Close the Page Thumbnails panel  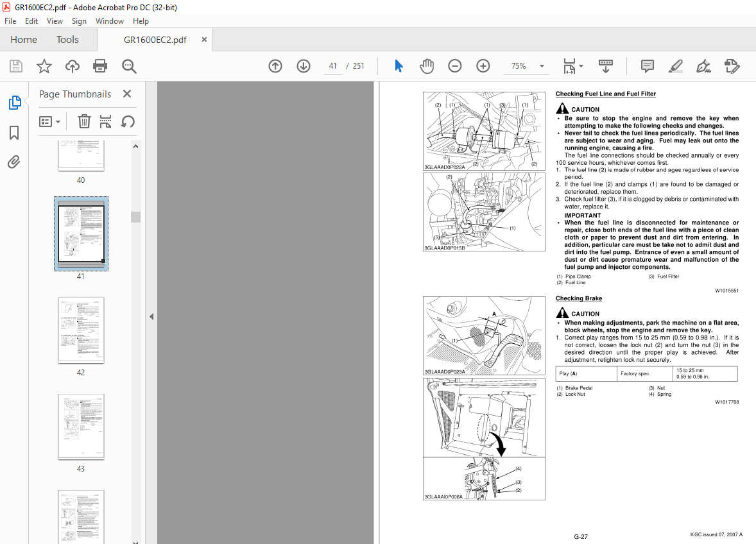[127, 94]
